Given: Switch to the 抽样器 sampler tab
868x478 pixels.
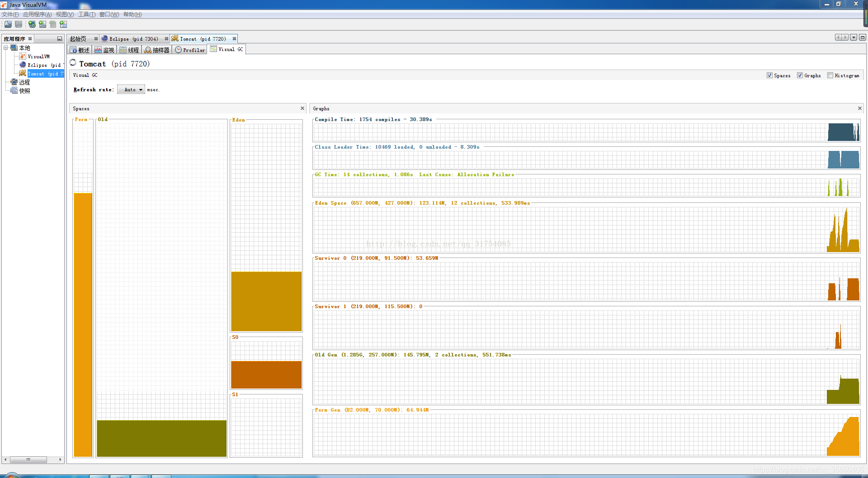Looking at the screenshot, I should tap(157, 50).
